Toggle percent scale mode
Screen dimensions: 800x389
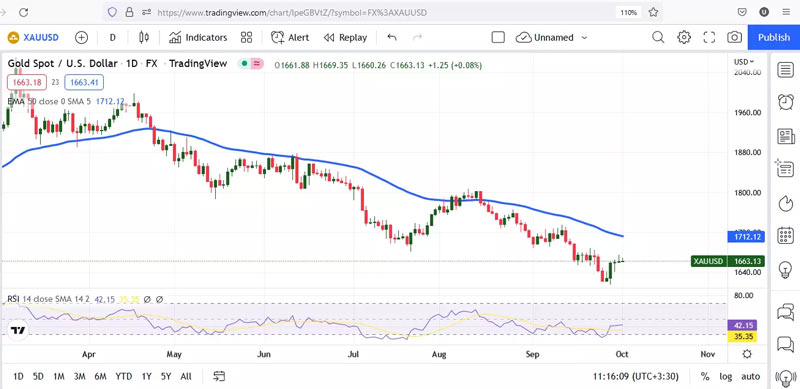(705, 376)
